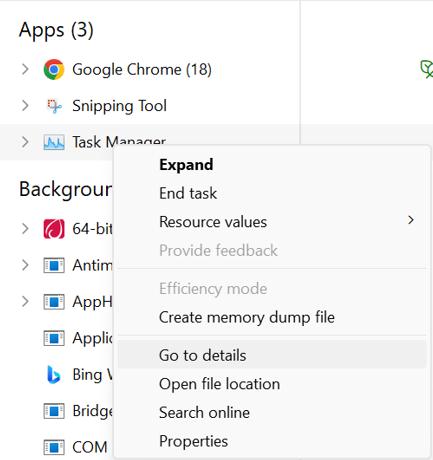Expand the Snipping Tool process row
Viewport: 433px width, 460px height.
[x=25, y=106]
